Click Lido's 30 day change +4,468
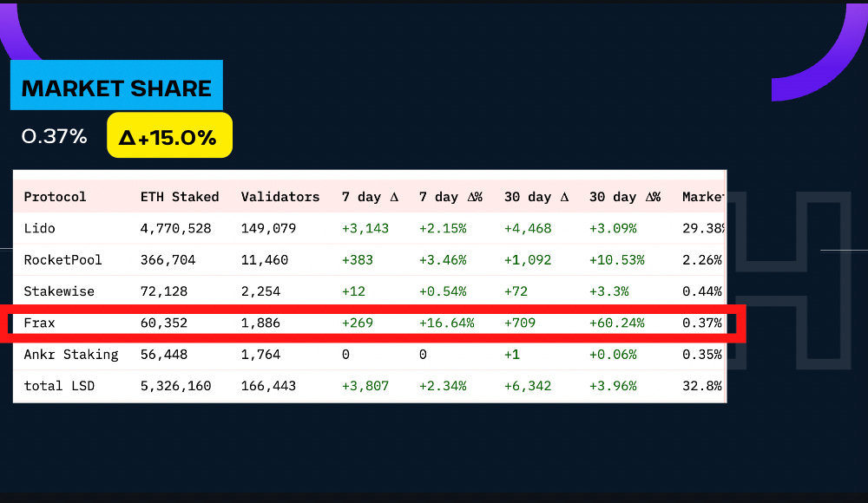The height and width of the screenshot is (503, 868). pos(528,229)
